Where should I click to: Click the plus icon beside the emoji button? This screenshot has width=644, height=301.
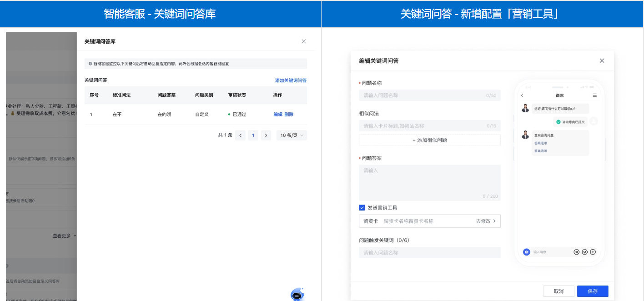[x=593, y=252]
